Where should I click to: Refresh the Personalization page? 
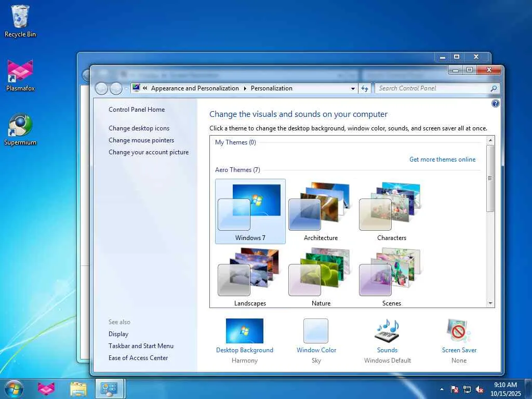pos(364,88)
